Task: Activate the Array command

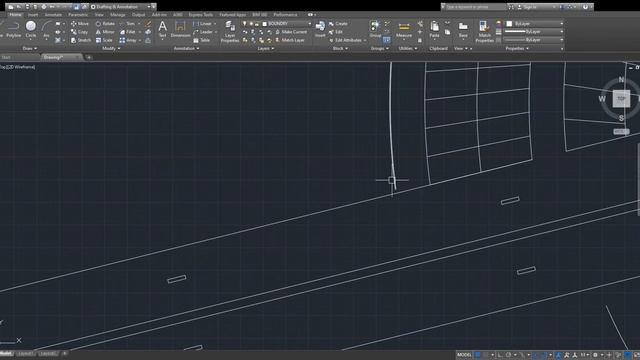Action: (128, 40)
